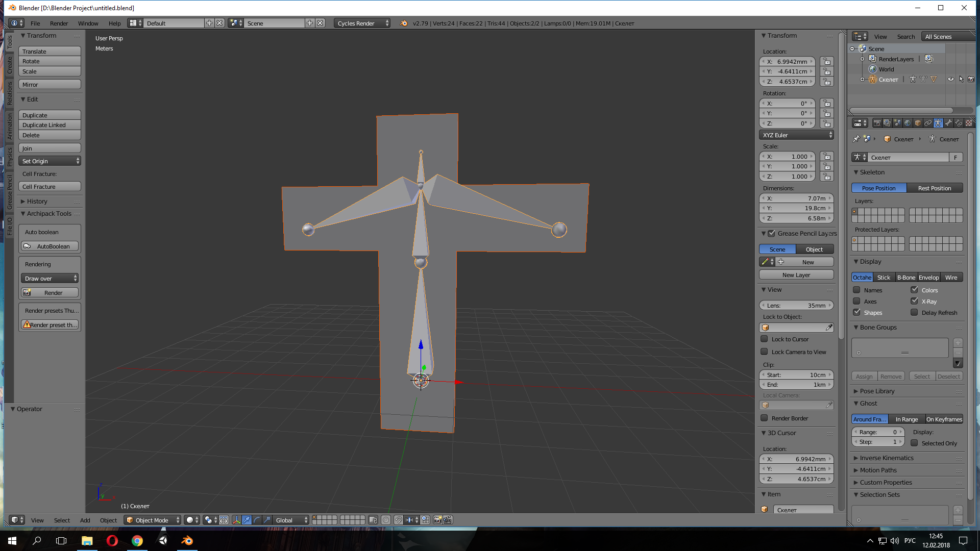Open the Bone properties tab icon
Image resolution: width=980 pixels, height=551 pixels.
[x=948, y=123]
